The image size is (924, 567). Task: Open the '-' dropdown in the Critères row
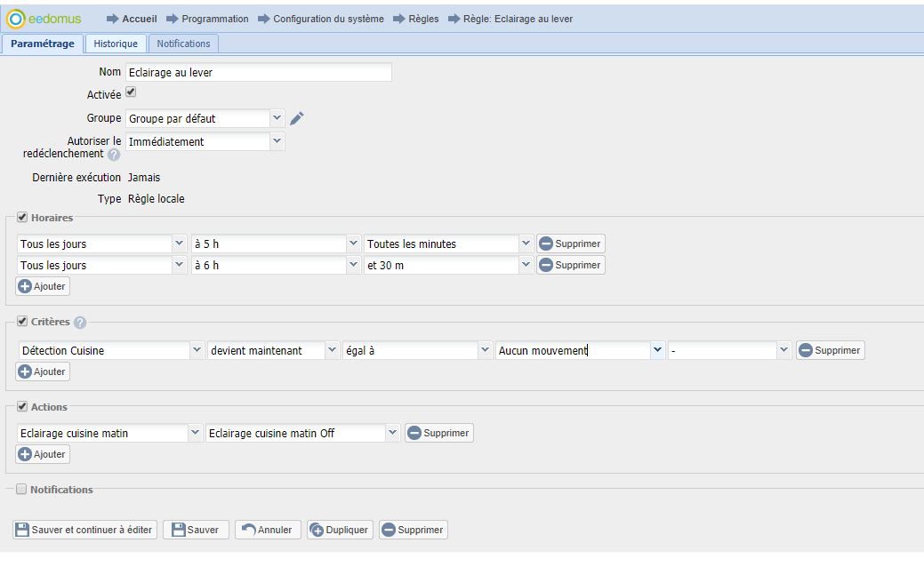[783, 350]
